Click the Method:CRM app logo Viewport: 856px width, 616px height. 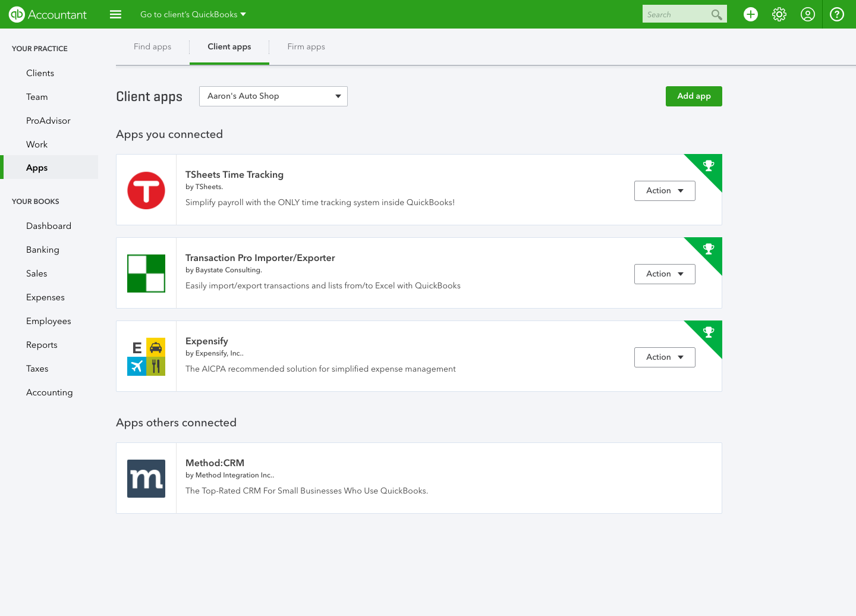coord(146,479)
